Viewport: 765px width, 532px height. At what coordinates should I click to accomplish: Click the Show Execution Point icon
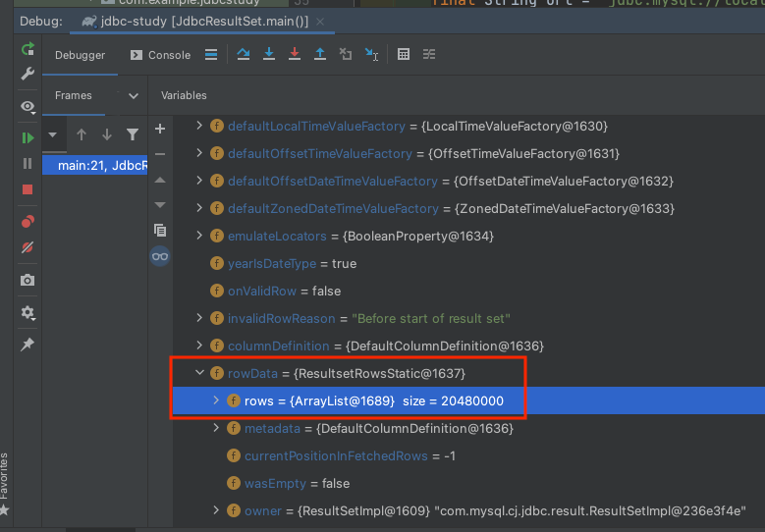tap(211, 55)
